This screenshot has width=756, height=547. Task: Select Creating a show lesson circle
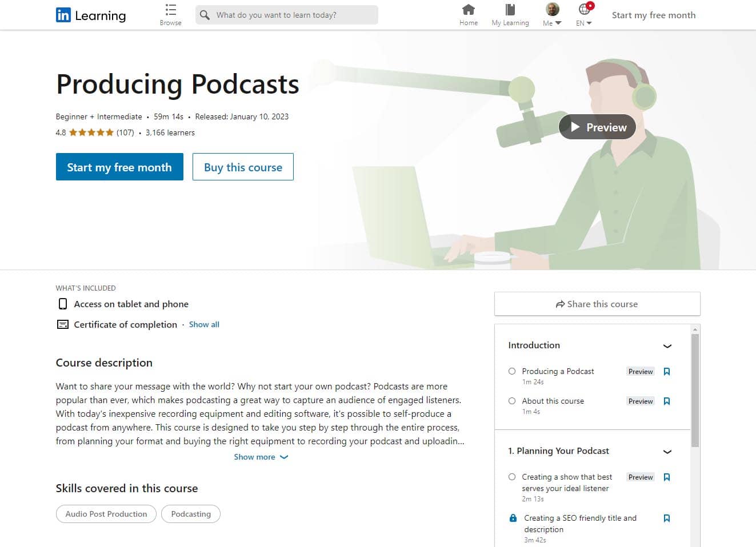[x=512, y=477]
